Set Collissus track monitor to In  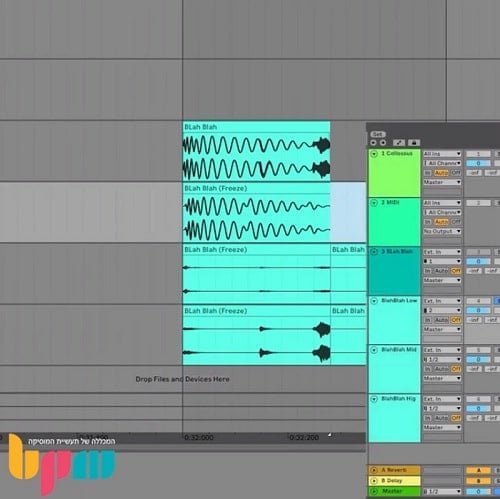(x=428, y=173)
